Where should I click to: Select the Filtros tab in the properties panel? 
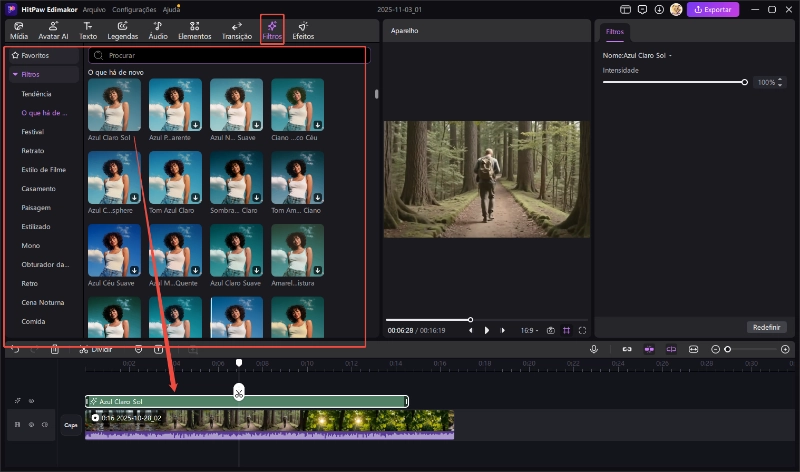click(x=615, y=32)
